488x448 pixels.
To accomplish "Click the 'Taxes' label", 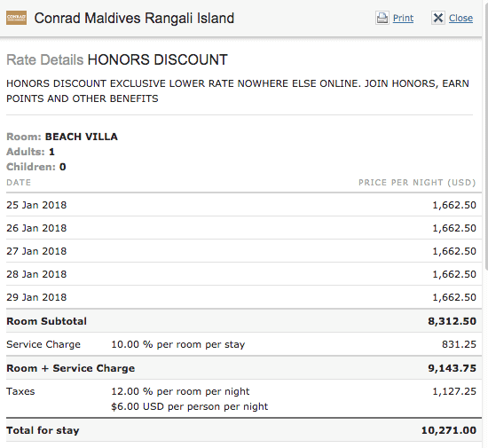I will point(20,391).
